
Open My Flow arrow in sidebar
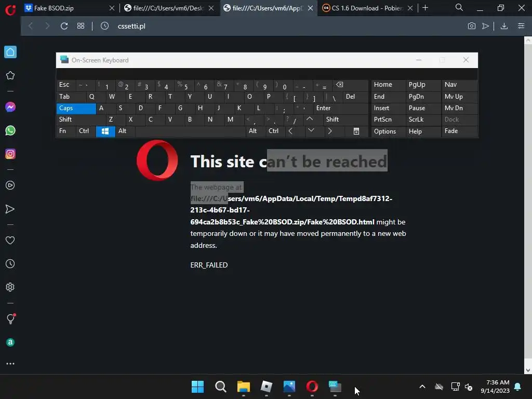click(10, 209)
